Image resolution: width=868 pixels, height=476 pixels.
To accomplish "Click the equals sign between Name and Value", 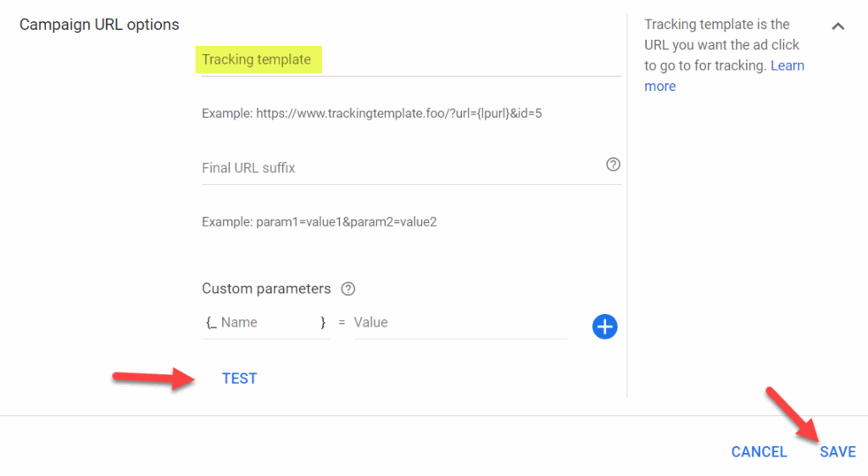I will (342, 323).
